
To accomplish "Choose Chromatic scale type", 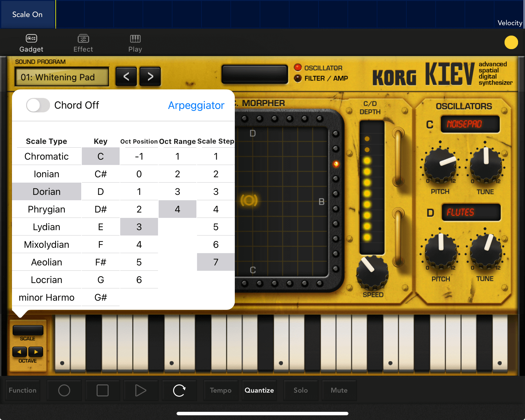I will 47,156.
